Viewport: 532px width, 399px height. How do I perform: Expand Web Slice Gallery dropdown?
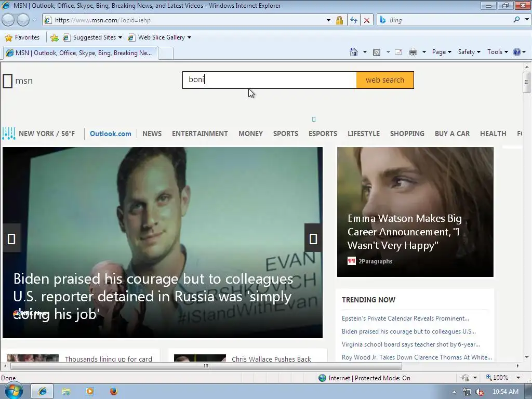tap(189, 37)
